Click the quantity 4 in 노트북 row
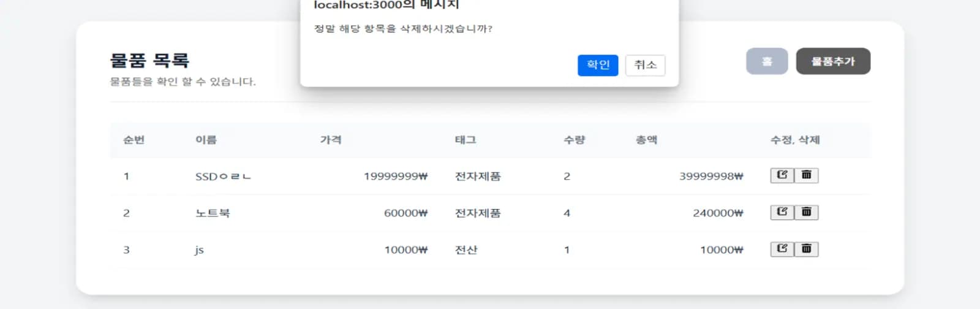Viewport: 980px width, 309px height. tap(567, 213)
